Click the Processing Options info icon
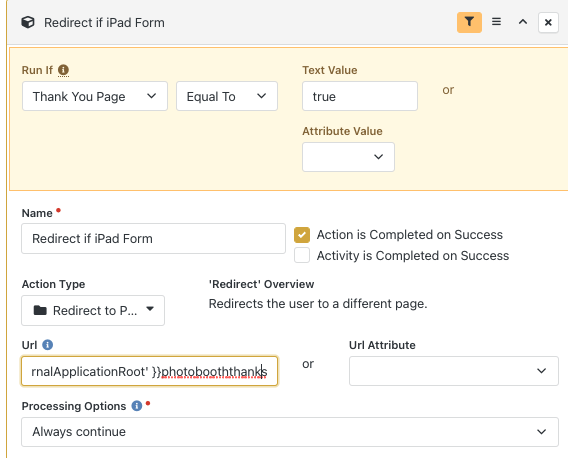Screen dimensions: 568x458 137,406
